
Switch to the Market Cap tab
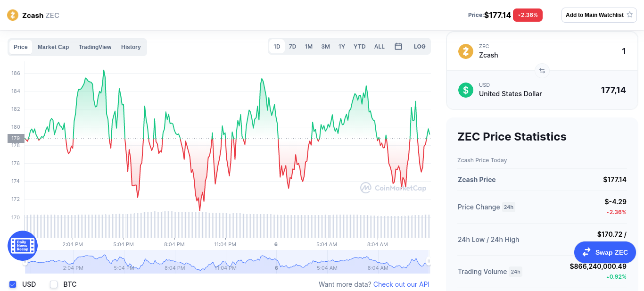[x=53, y=47]
